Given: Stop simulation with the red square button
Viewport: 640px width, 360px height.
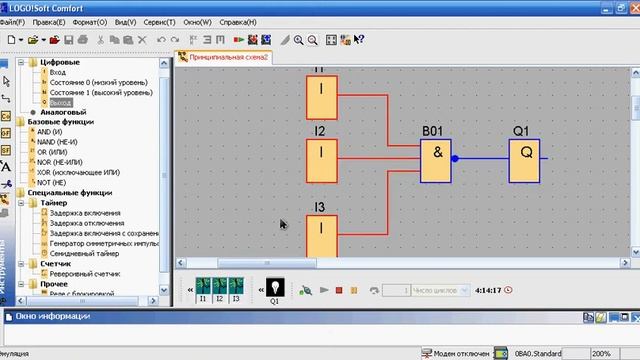Looking at the screenshot, I should [x=339, y=290].
